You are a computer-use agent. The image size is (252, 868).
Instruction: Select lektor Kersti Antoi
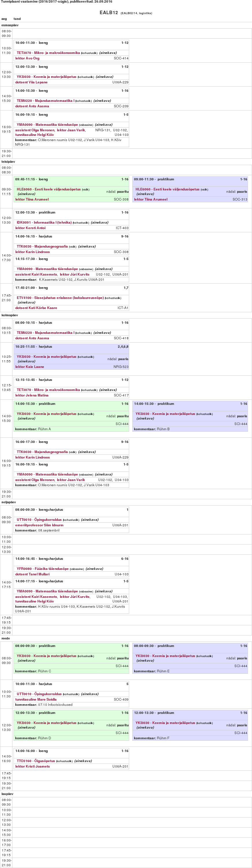tap(30, 228)
